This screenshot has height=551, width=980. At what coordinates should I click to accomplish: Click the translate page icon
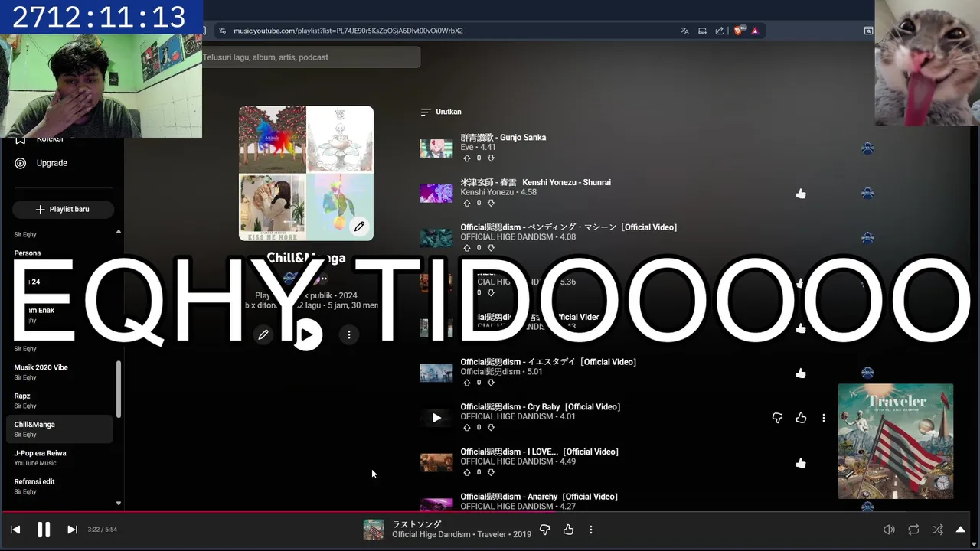pyautogui.click(x=684, y=31)
